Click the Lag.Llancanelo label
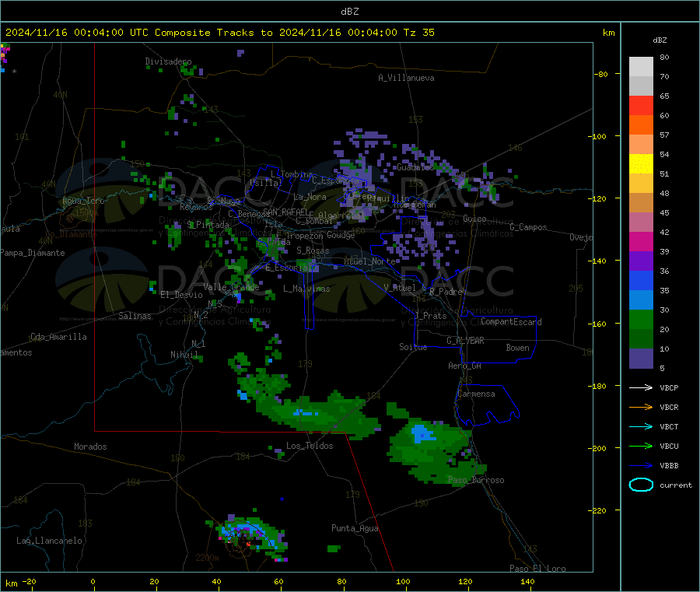 [49, 541]
